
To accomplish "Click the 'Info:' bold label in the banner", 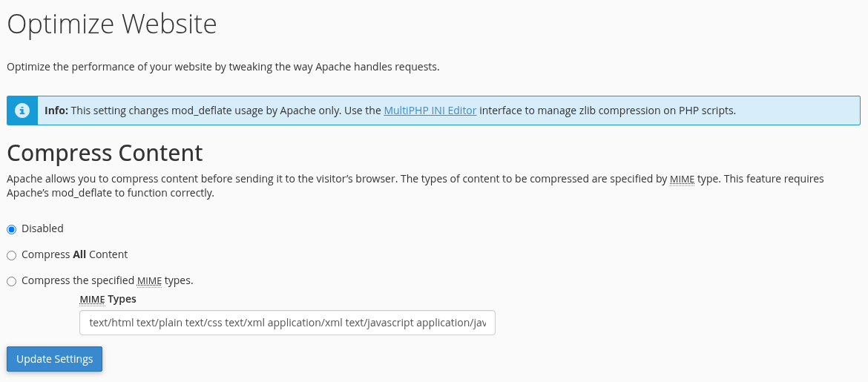I will (x=56, y=111).
